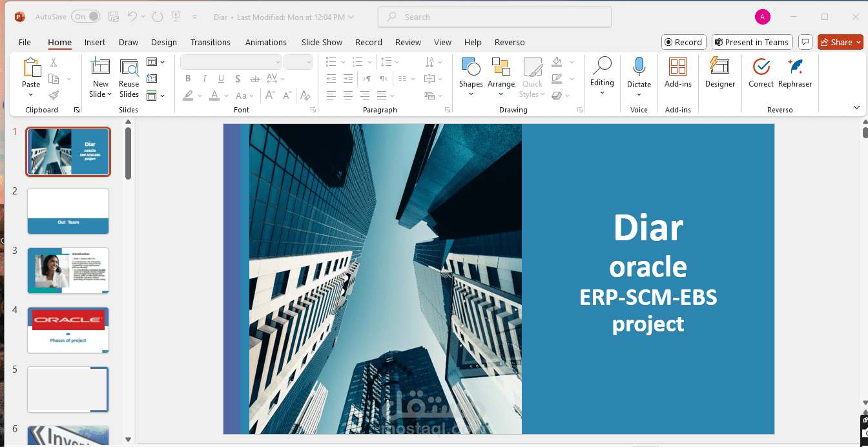The height and width of the screenshot is (447, 868).
Task: Apply the shape fill color
Action: click(x=557, y=62)
